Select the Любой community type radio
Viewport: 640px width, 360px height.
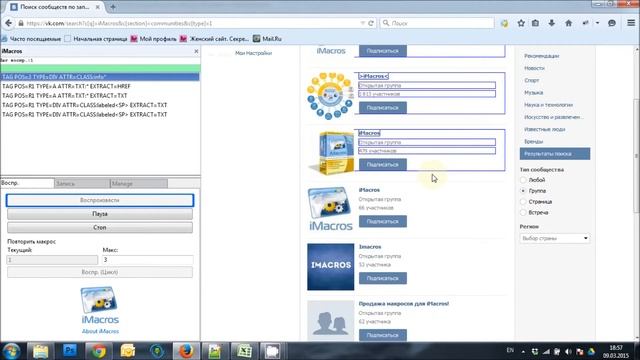(523, 180)
